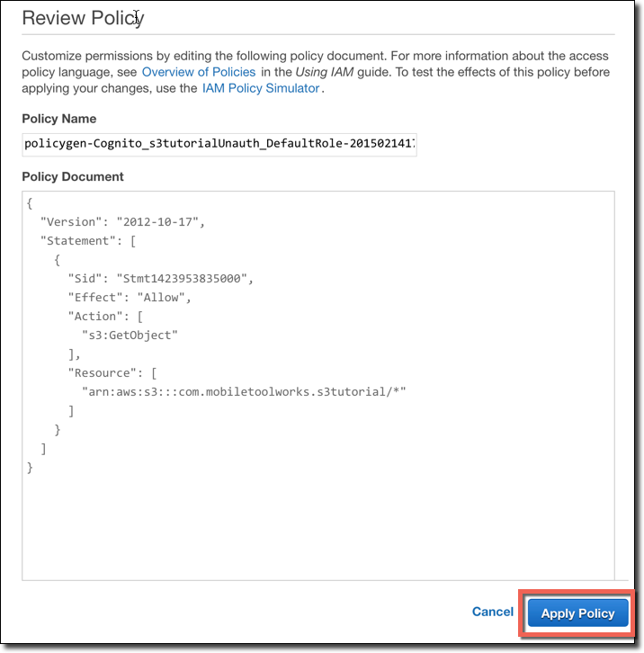This screenshot has width=644, height=653.
Task: Click the "Statement": [ line
Action: click(x=88, y=241)
